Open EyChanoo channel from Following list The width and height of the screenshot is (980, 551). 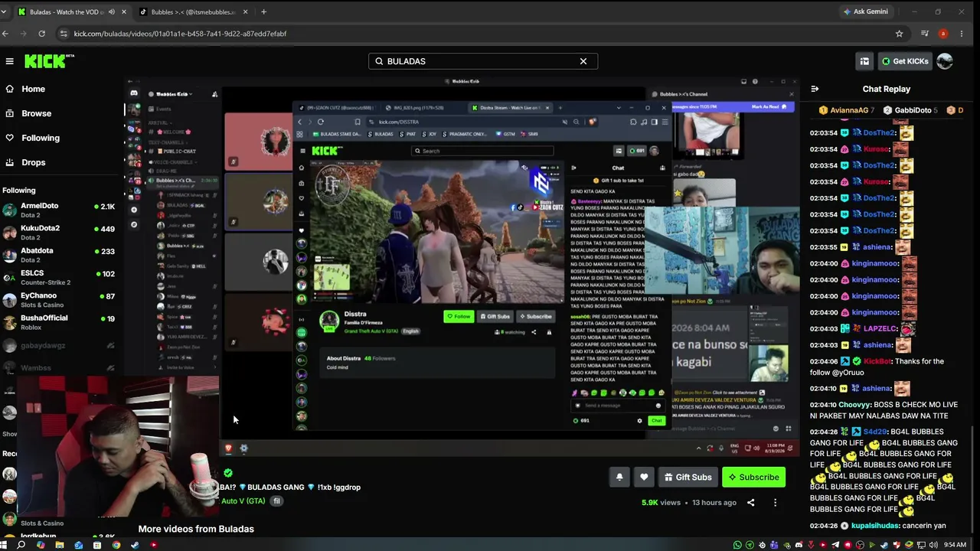coord(59,300)
